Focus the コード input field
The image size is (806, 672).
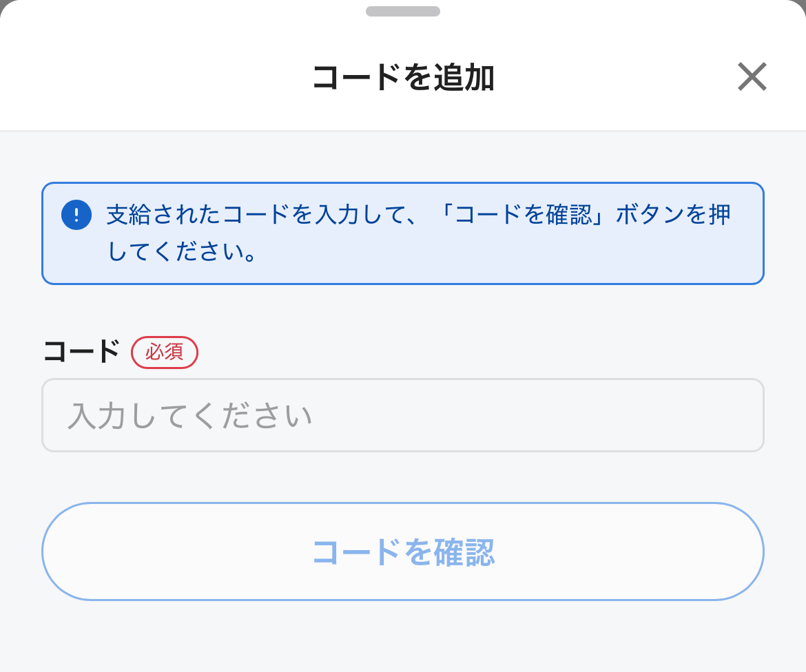tap(403, 415)
